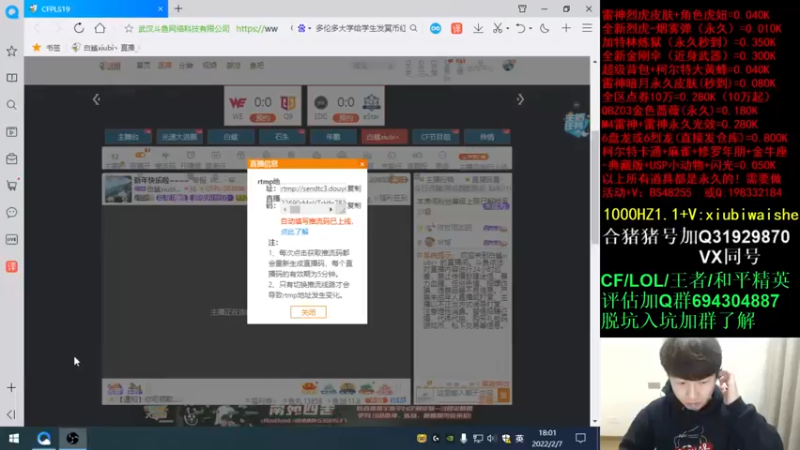The height and width of the screenshot is (450, 800).
Task: Open the briefcase icon in sidebar
Action: click(x=11, y=159)
